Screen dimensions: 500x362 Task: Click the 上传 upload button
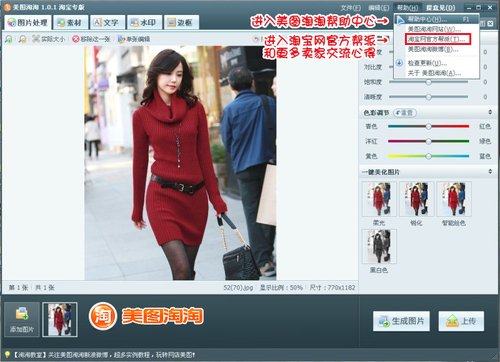[461, 321]
